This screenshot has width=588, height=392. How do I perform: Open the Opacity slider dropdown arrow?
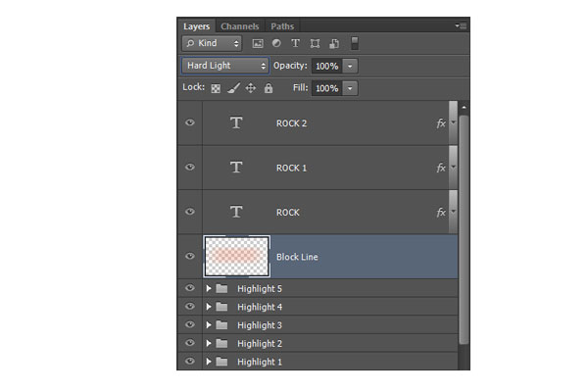point(350,66)
